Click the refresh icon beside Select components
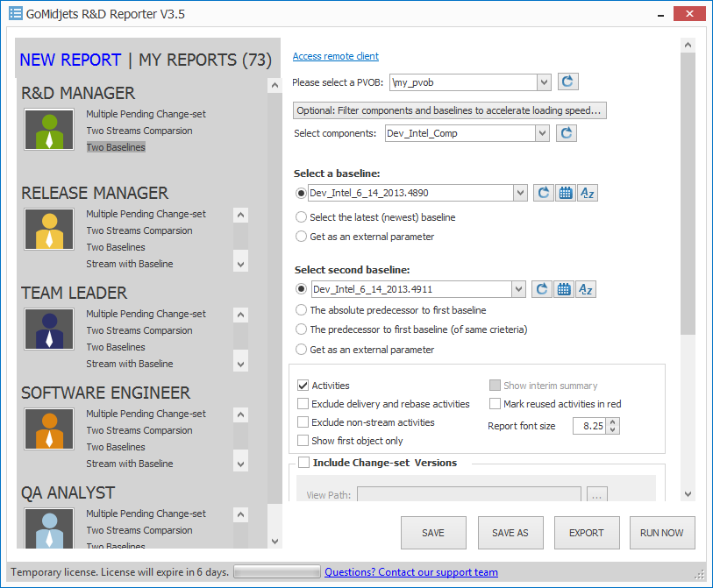Viewport: 713px width, 588px height. click(x=567, y=133)
